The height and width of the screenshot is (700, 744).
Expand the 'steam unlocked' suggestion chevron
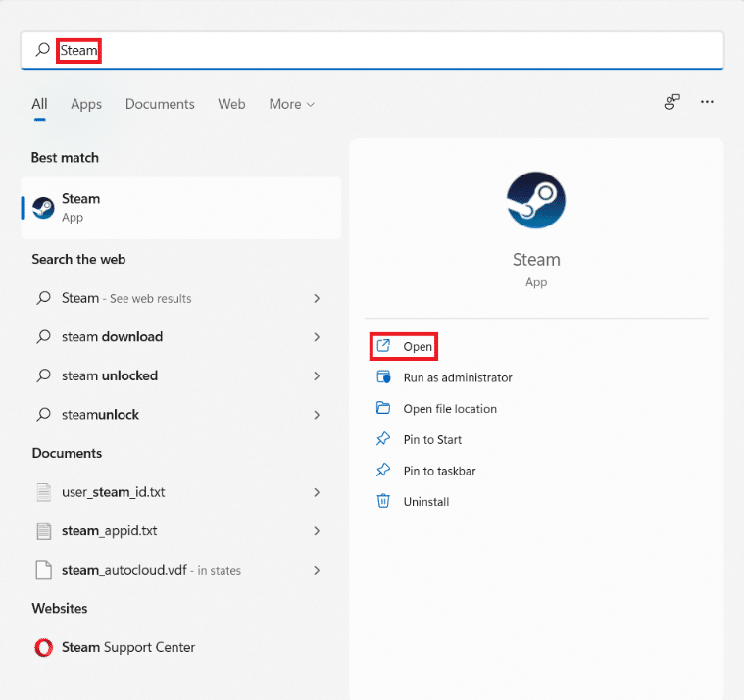(x=317, y=375)
